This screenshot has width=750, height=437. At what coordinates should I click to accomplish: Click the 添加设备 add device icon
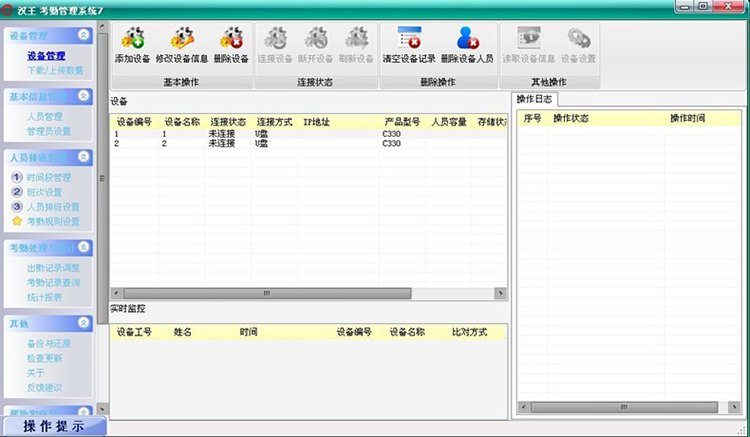[x=132, y=38]
